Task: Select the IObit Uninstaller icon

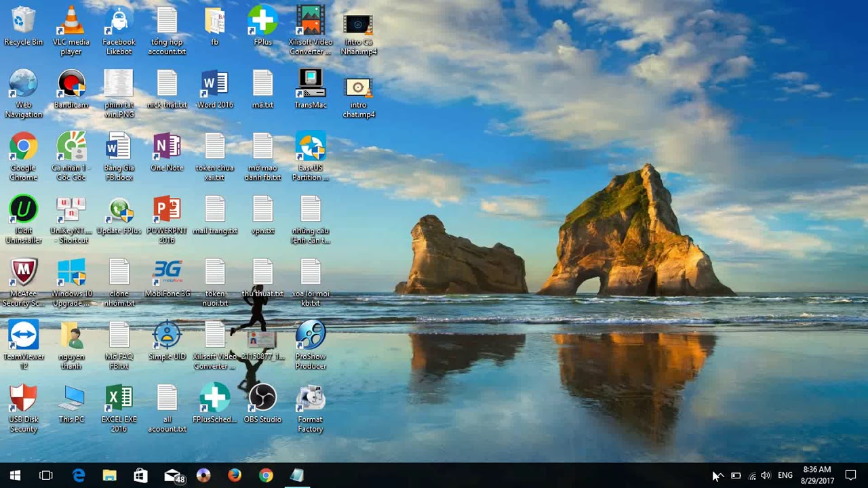Action: [x=23, y=220]
